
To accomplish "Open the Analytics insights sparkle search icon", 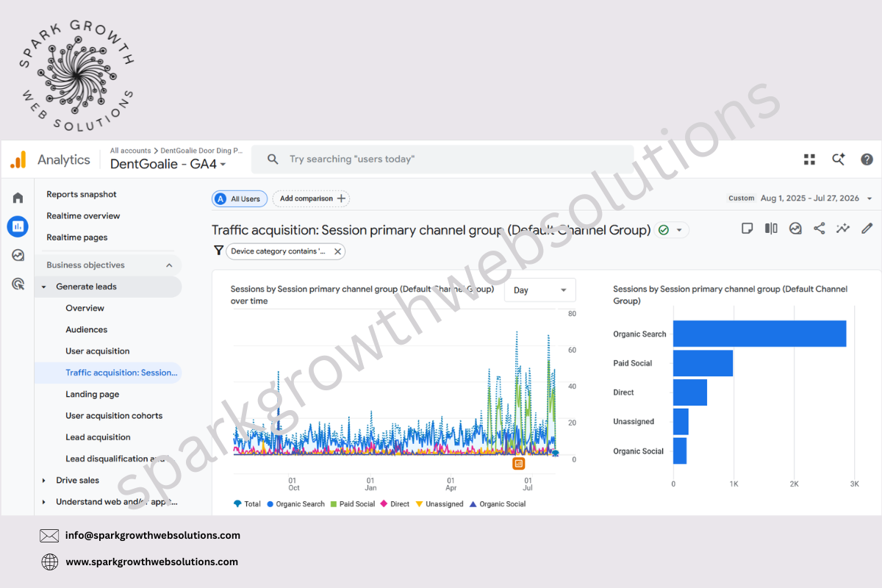I will 838,159.
